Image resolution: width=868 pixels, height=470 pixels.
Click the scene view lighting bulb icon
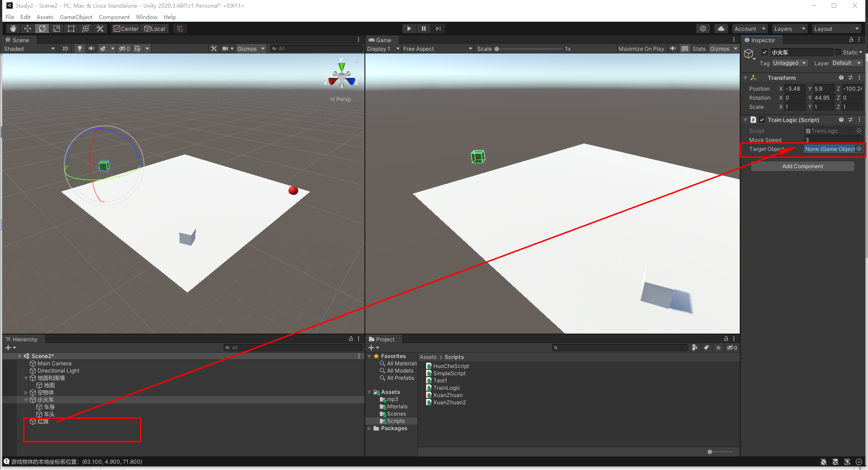pyautogui.click(x=80, y=48)
